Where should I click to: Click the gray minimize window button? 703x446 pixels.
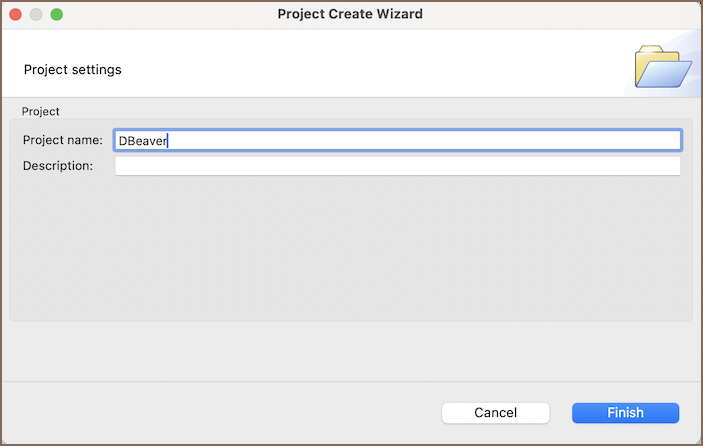(37, 15)
